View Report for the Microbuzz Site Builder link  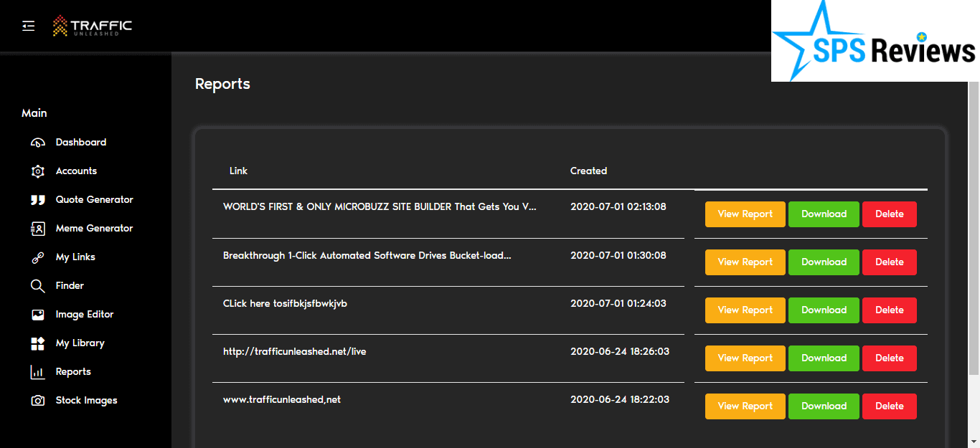click(x=745, y=214)
